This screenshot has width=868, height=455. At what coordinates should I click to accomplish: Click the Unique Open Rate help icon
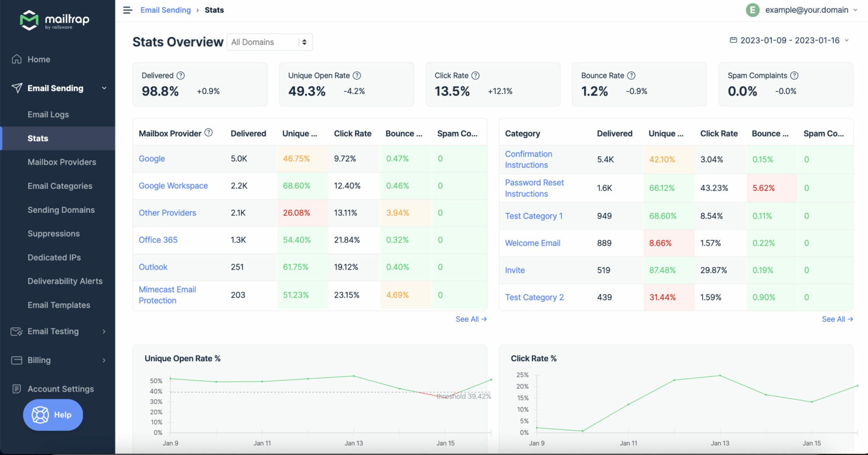point(357,75)
